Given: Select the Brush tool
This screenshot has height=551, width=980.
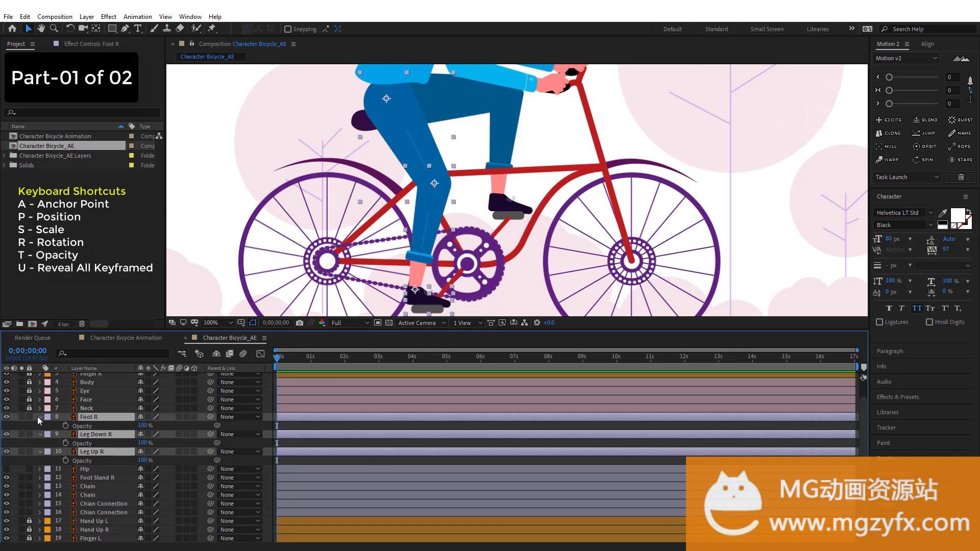Looking at the screenshot, I should pos(154,29).
